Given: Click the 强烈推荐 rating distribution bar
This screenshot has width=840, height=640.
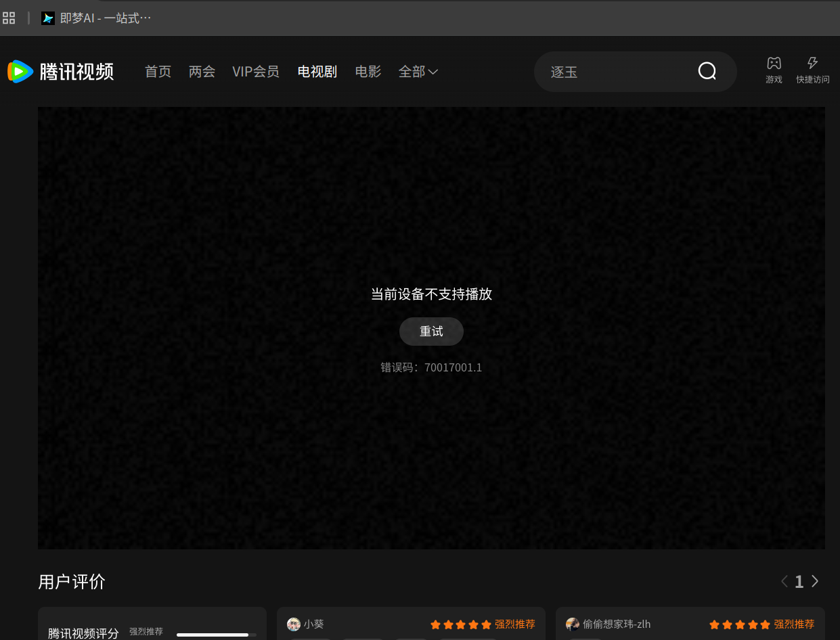Looking at the screenshot, I should [217, 635].
